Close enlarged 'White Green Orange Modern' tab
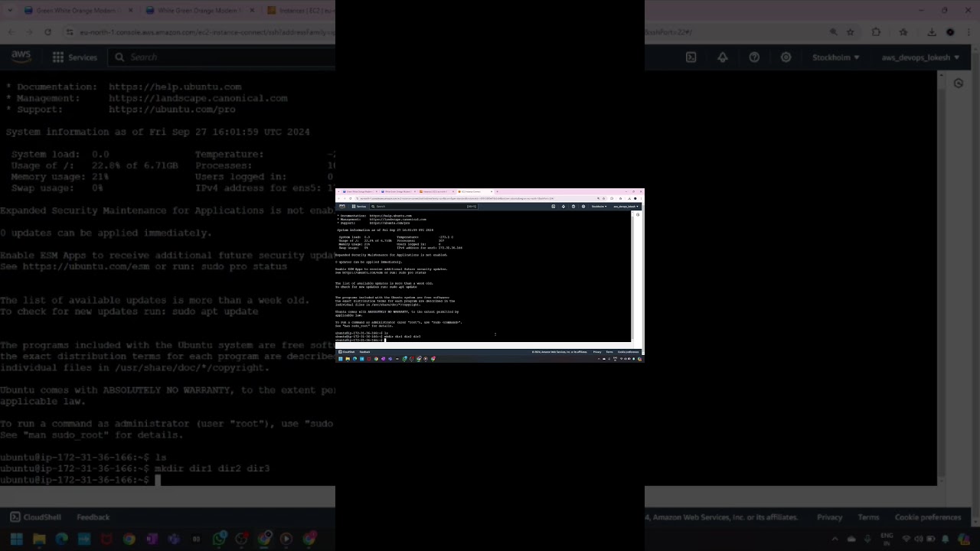980x551 pixels. coord(252,11)
